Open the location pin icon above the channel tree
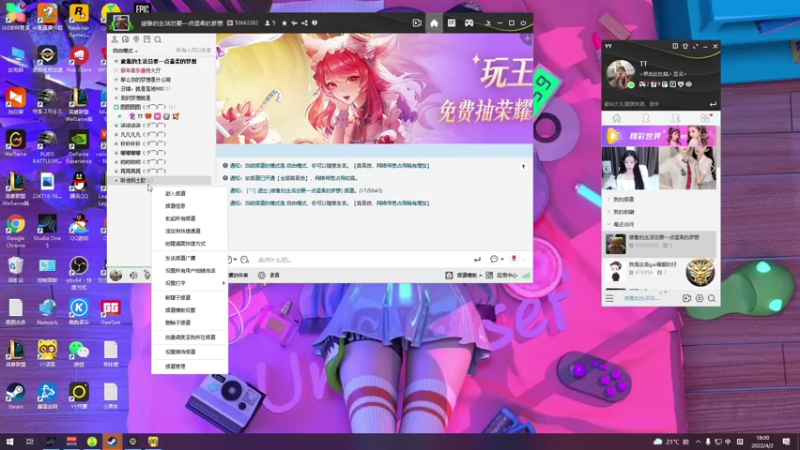 pos(136,39)
